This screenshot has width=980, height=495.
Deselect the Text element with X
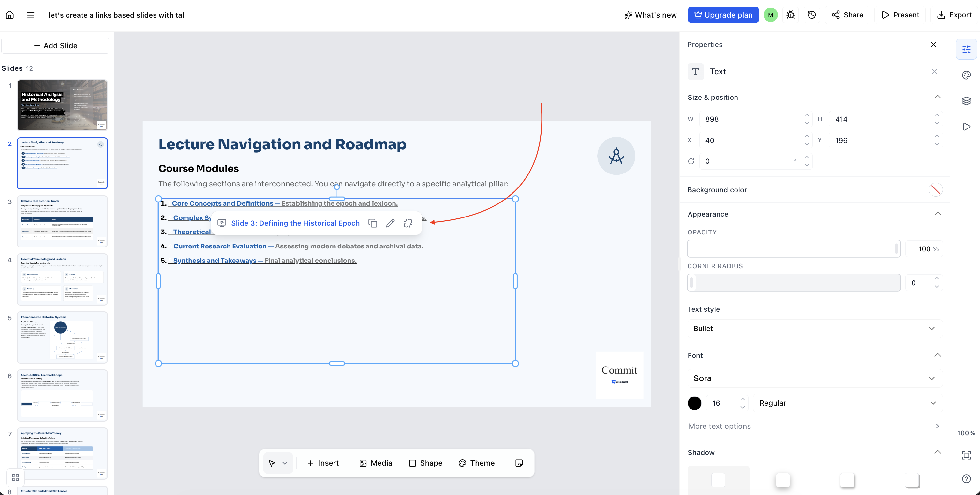[x=934, y=71]
